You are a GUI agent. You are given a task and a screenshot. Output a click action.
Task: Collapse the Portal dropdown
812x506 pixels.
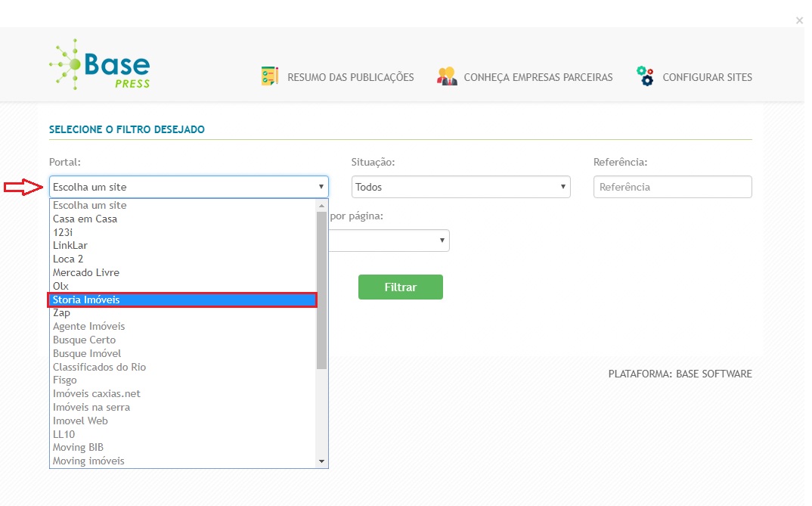[188, 187]
